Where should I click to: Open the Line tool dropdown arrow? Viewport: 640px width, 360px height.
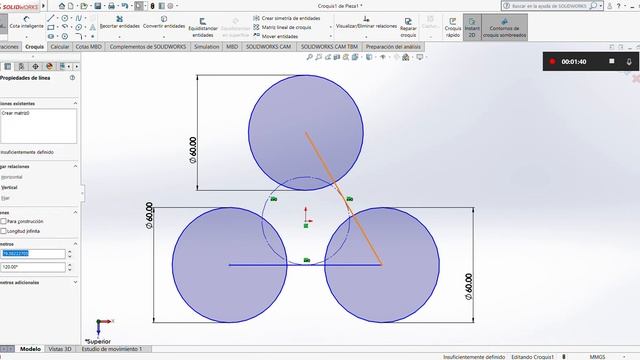click(58, 18)
